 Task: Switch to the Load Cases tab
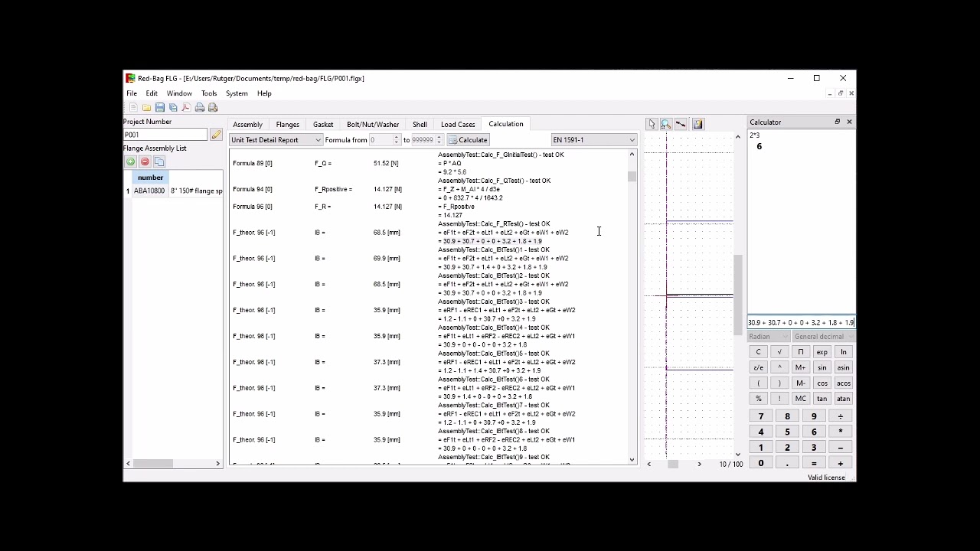click(x=458, y=124)
